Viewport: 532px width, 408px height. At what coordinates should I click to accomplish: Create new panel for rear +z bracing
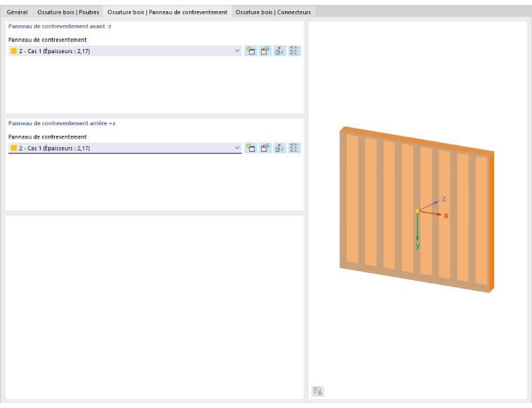point(251,148)
